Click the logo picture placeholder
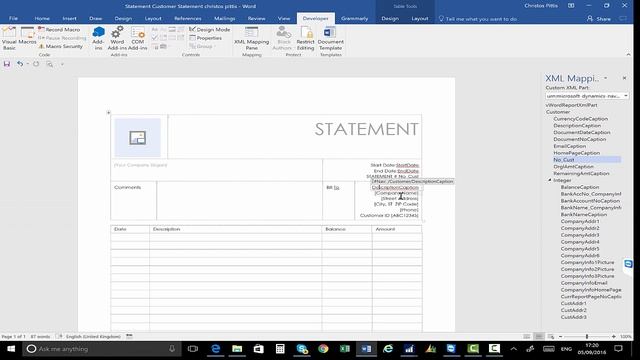Screen dimensions: 640x360 (x=138, y=138)
